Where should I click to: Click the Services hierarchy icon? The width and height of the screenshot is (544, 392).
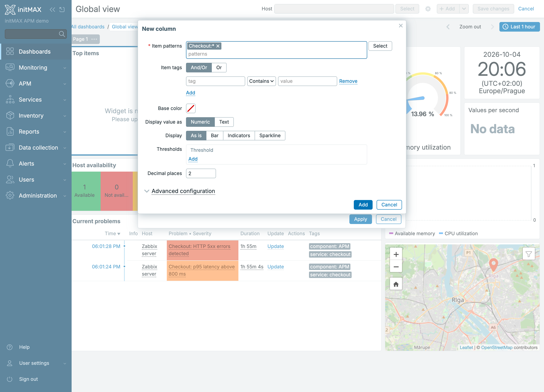10,99
